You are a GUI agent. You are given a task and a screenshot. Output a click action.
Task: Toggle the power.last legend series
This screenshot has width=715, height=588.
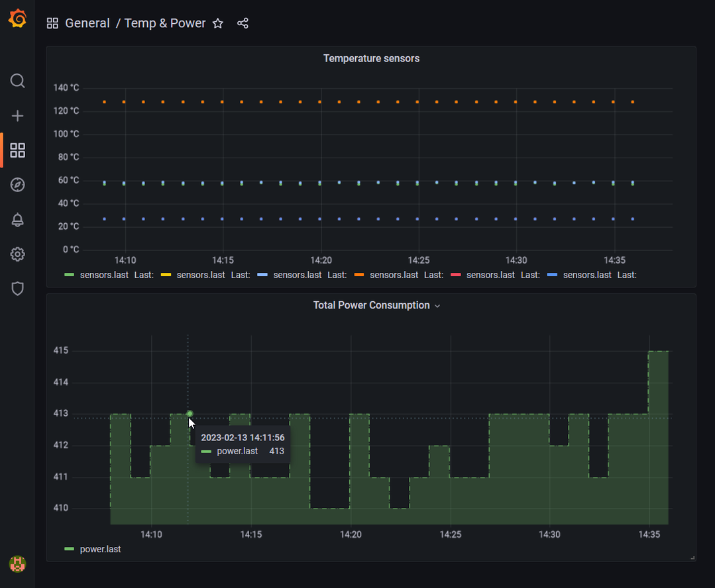click(100, 549)
